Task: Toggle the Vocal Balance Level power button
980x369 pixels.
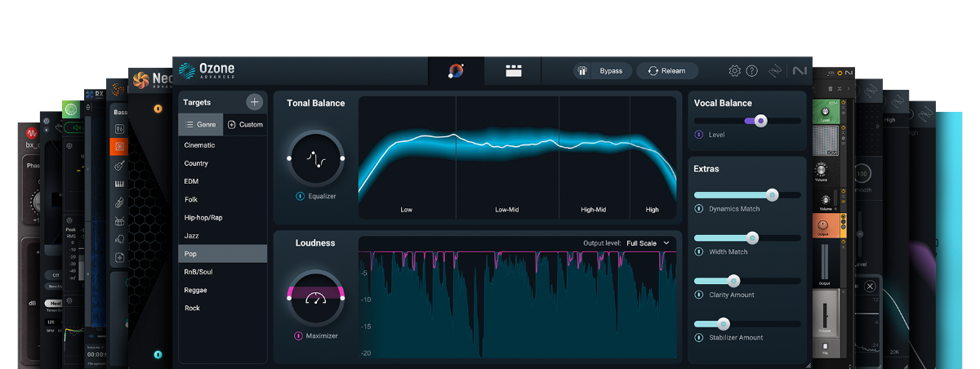Action: (x=699, y=135)
